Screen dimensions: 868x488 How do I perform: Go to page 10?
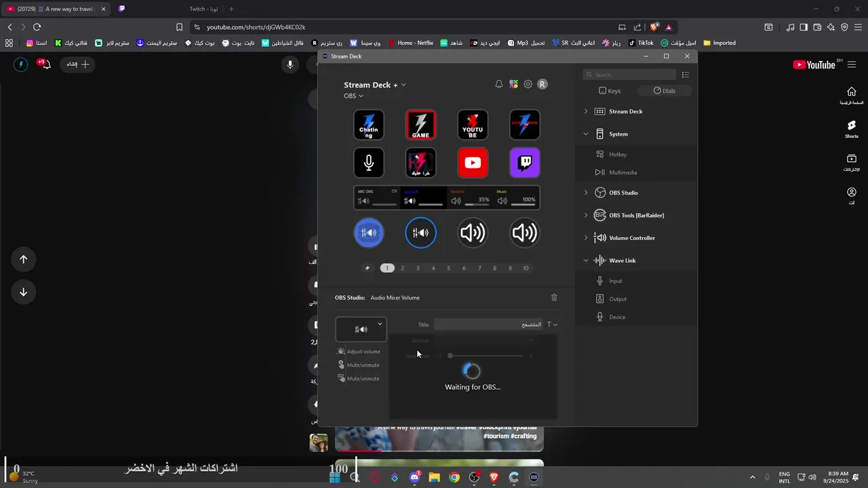526,268
